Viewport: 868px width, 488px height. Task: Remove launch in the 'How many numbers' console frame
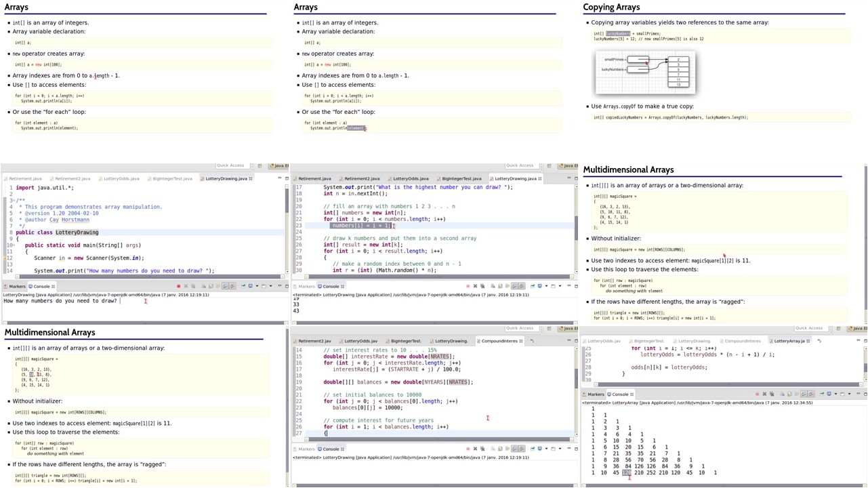coord(186,286)
